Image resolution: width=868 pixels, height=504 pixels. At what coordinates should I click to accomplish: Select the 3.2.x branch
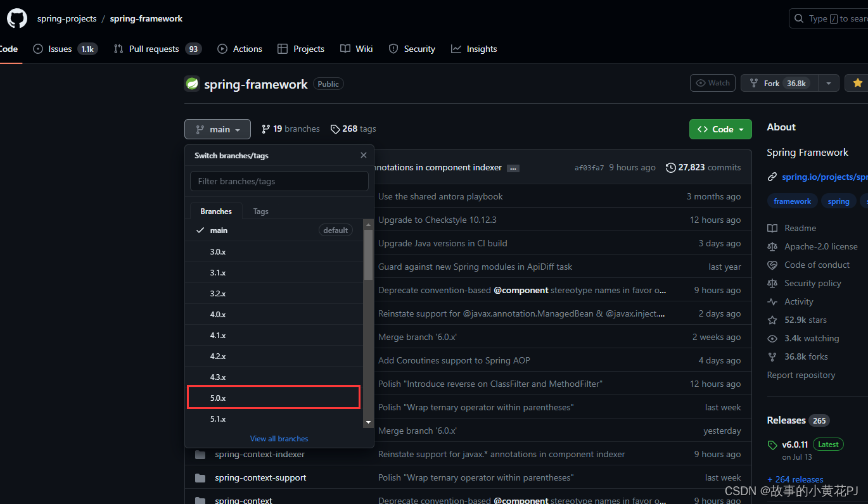click(274, 293)
